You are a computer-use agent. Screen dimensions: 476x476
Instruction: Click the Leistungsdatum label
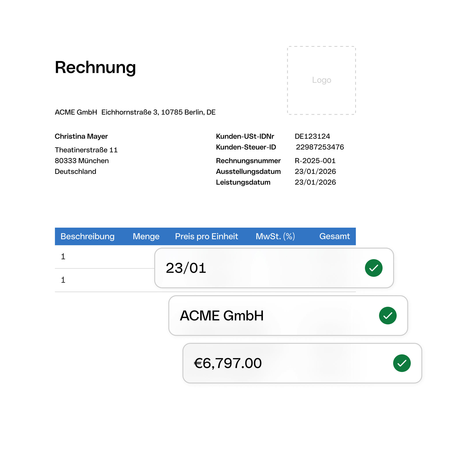click(x=243, y=182)
